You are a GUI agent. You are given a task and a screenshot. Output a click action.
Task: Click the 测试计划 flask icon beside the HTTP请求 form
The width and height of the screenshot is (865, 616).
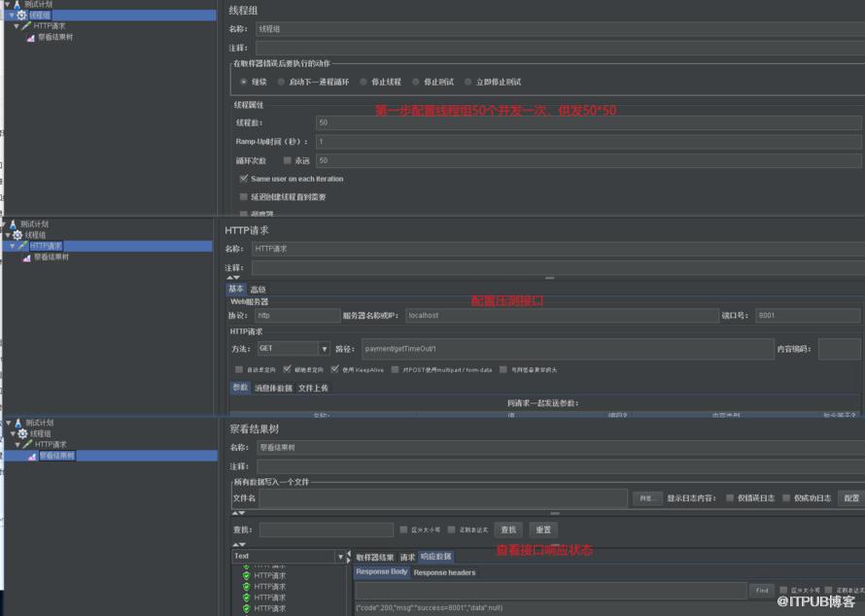13,224
